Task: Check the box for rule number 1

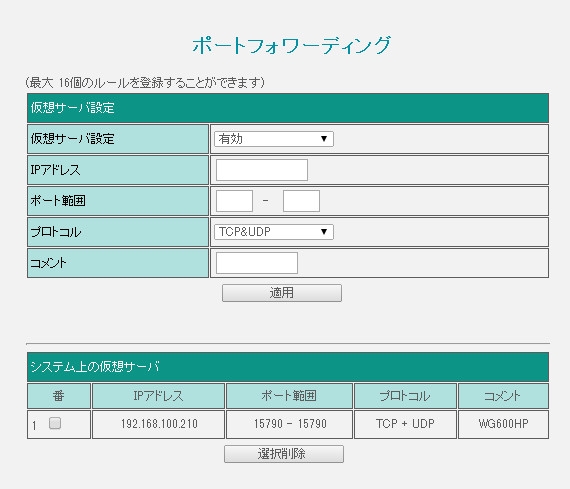Action: pyautogui.click(x=55, y=423)
